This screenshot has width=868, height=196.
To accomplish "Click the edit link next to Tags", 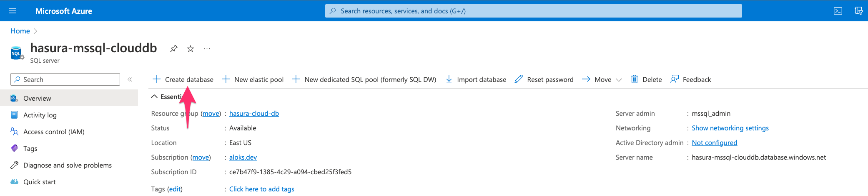I will coord(175,189).
